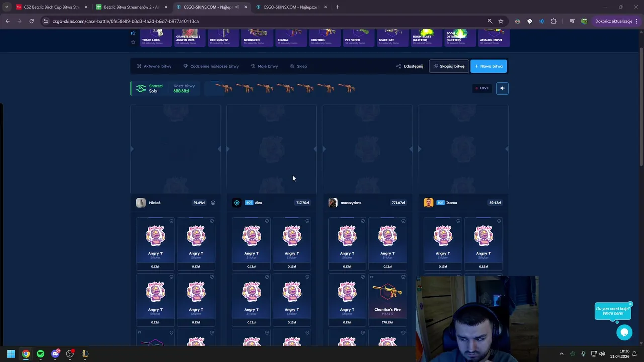This screenshot has height=362, width=644.
Task: Open the Signal drop card
Action: (290, 38)
